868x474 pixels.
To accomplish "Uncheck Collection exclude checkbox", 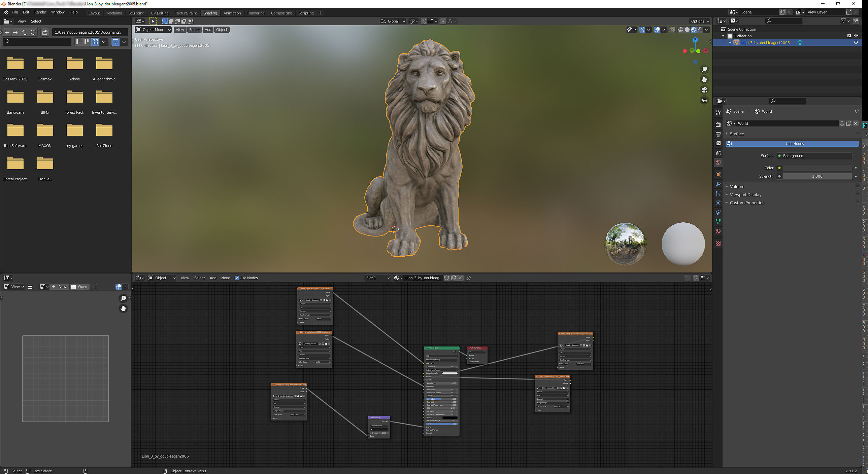I will [x=849, y=36].
